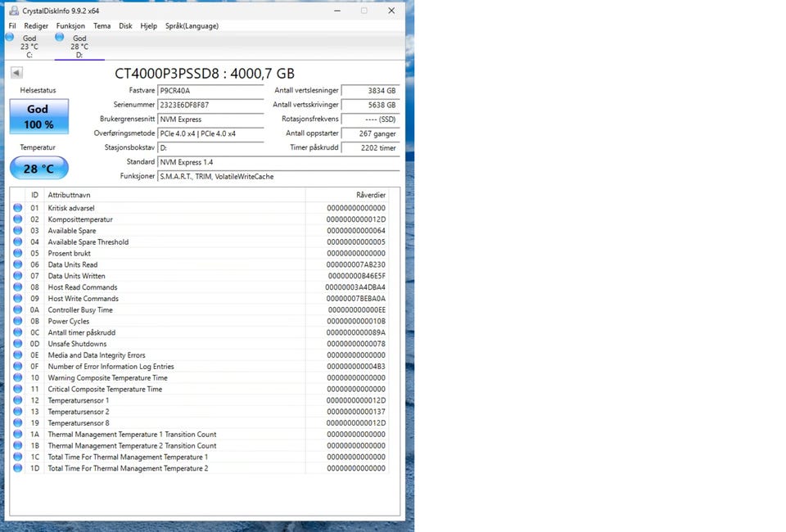The width and height of the screenshot is (786, 532).
Task: Click status icon for Total Time For Thermal Management Temperature 1
Action: pos(17,457)
